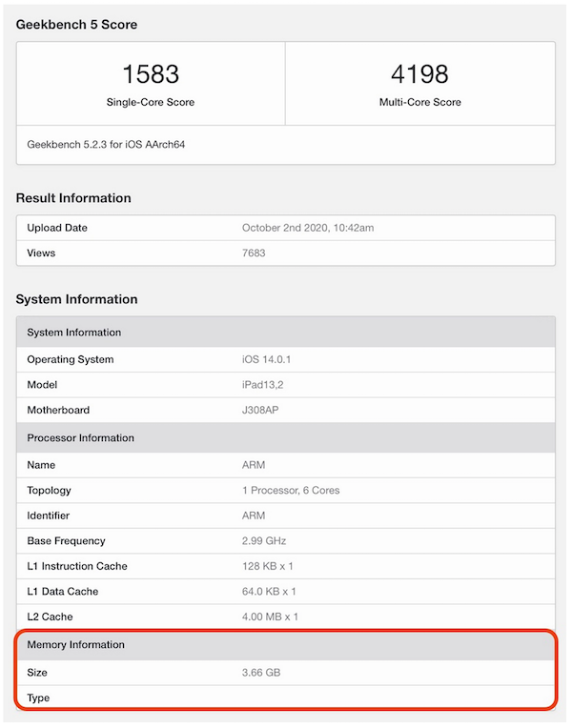Click the 4.00 MB x 1 L2 cache value

(271, 617)
